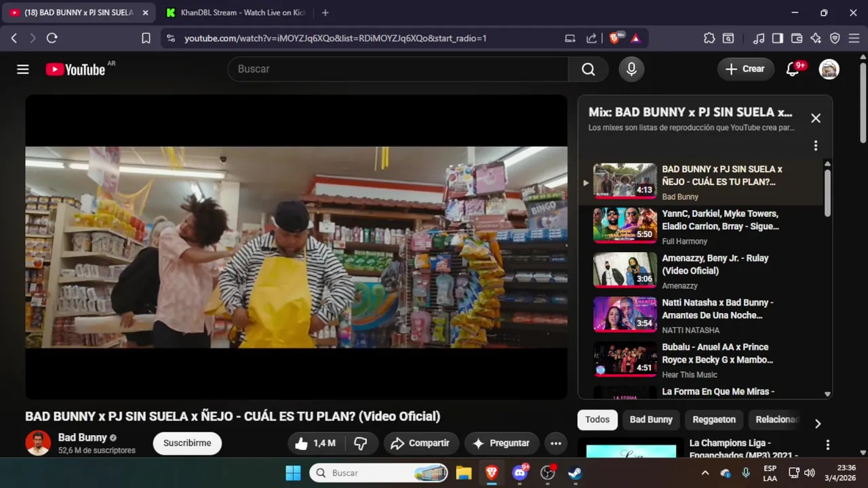
Task: Bookmark this page icon
Action: (x=146, y=38)
